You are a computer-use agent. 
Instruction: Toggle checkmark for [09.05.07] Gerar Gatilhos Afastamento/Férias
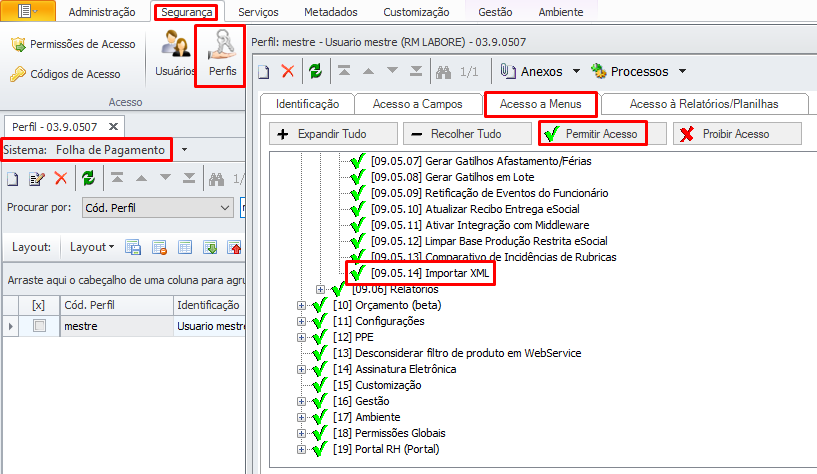[x=358, y=161]
